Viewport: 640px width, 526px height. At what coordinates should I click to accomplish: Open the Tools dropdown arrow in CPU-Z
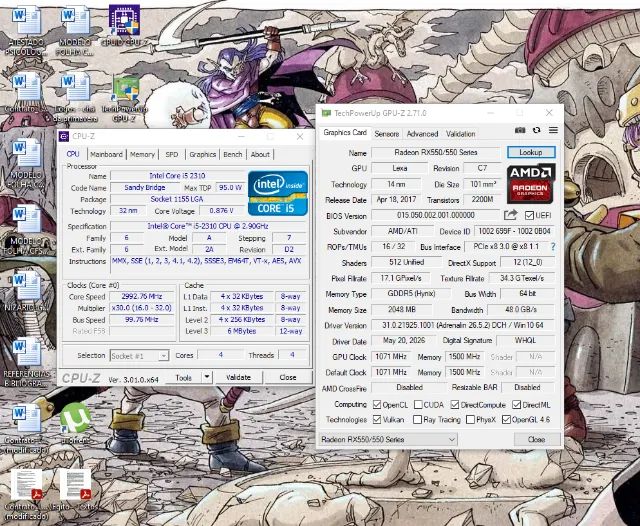(207, 377)
